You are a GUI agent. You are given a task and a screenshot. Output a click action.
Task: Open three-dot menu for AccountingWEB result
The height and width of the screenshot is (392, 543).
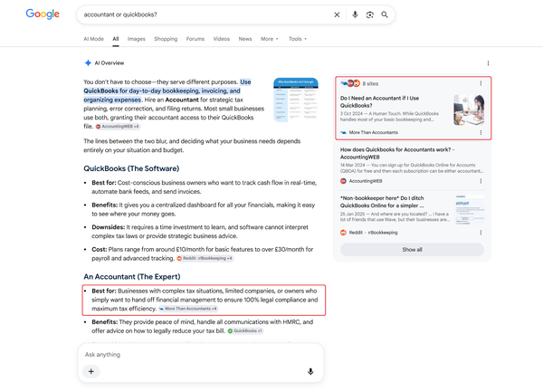[x=481, y=181]
